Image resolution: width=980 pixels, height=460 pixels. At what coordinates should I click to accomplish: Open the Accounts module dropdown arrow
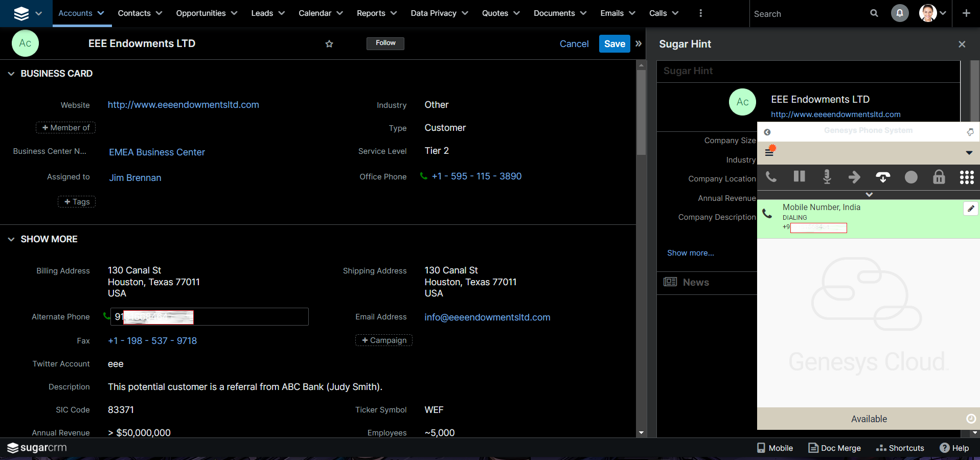coord(101,13)
